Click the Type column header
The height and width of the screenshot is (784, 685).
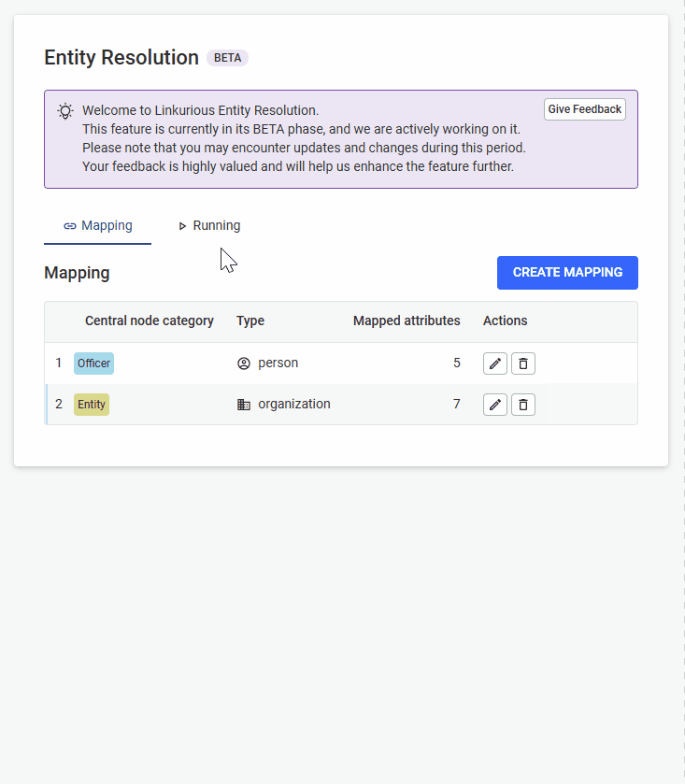pos(250,321)
